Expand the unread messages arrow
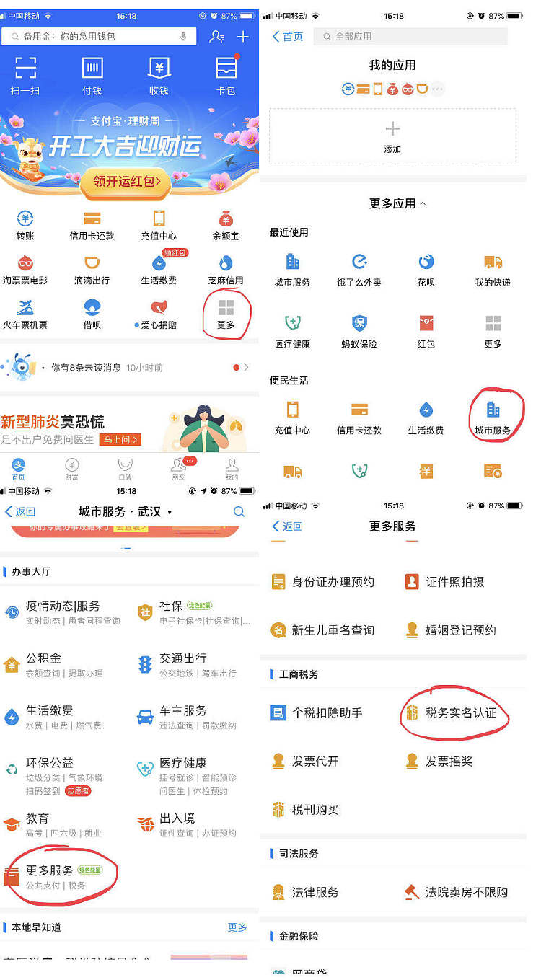 [x=246, y=368]
